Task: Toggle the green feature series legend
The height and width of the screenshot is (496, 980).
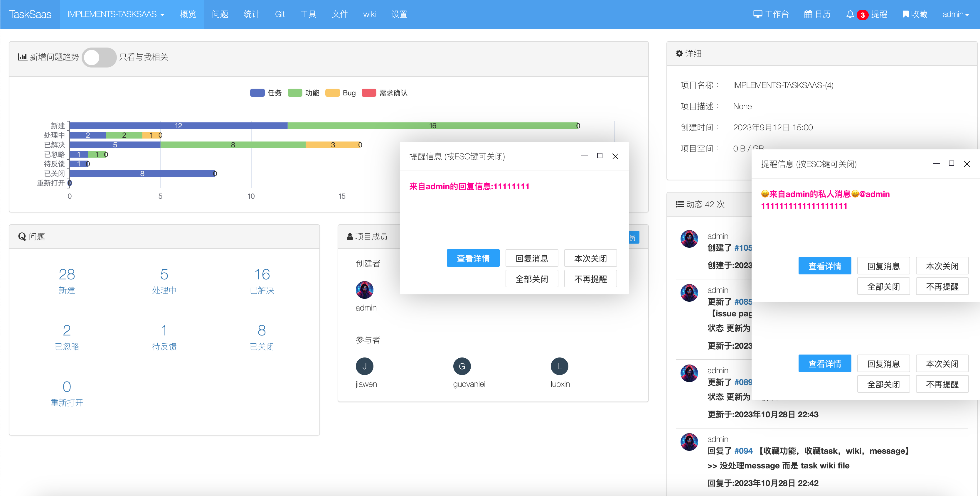Action: pyautogui.click(x=295, y=93)
